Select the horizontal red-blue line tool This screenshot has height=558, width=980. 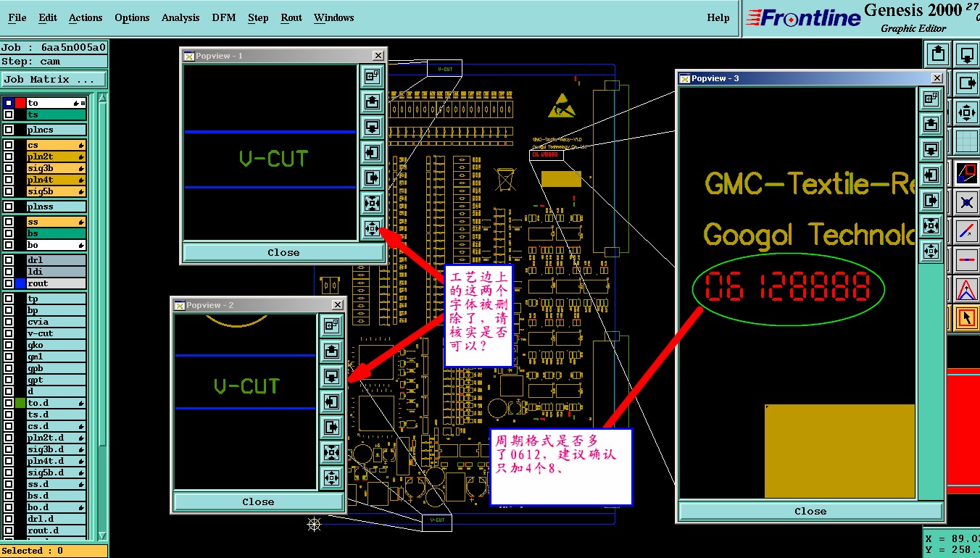click(x=967, y=259)
